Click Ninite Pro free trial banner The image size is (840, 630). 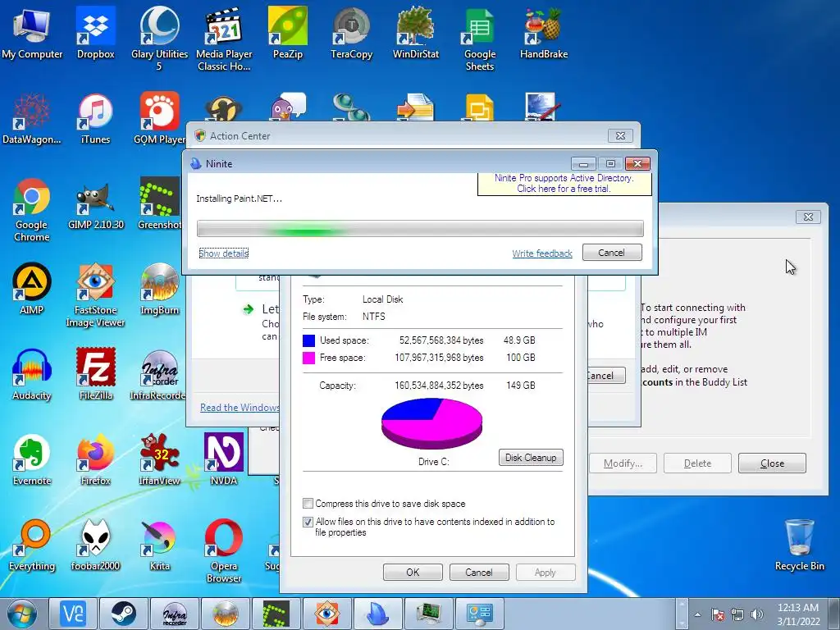[564, 183]
